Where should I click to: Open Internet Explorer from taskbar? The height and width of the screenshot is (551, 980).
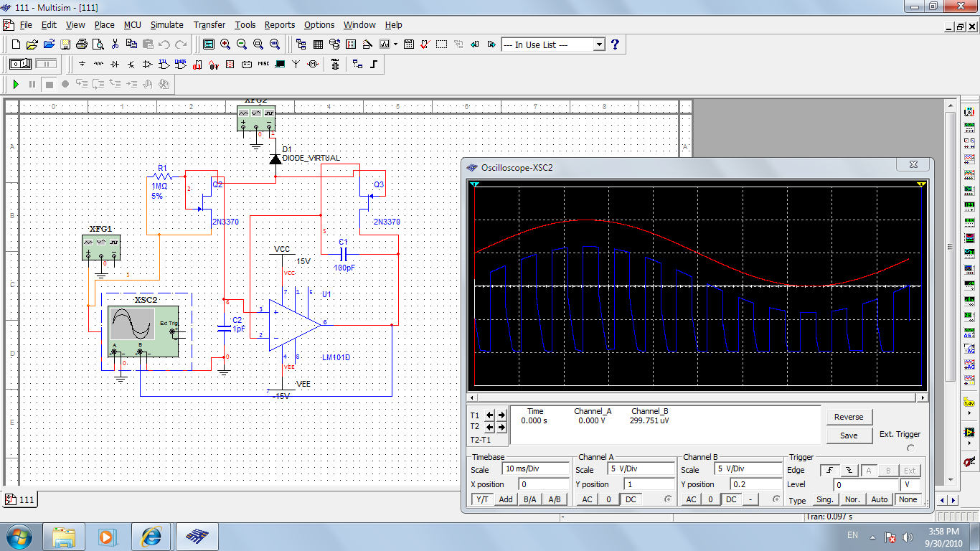pyautogui.click(x=151, y=536)
